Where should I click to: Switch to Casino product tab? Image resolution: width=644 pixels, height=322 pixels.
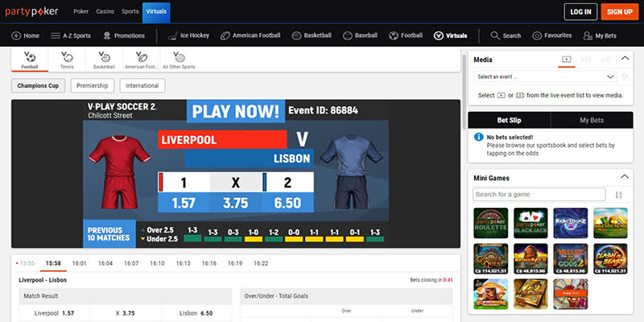click(x=105, y=11)
